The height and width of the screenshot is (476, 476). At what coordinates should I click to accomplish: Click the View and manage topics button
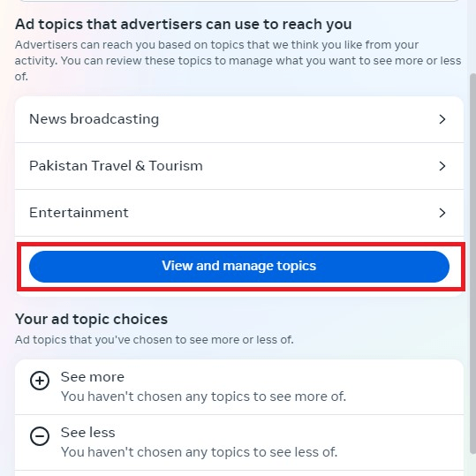pos(239,266)
